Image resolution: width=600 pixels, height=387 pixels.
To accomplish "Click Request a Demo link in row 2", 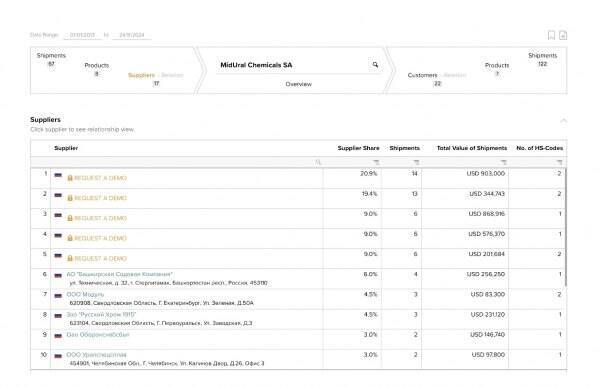I will click(x=100, y=198).
